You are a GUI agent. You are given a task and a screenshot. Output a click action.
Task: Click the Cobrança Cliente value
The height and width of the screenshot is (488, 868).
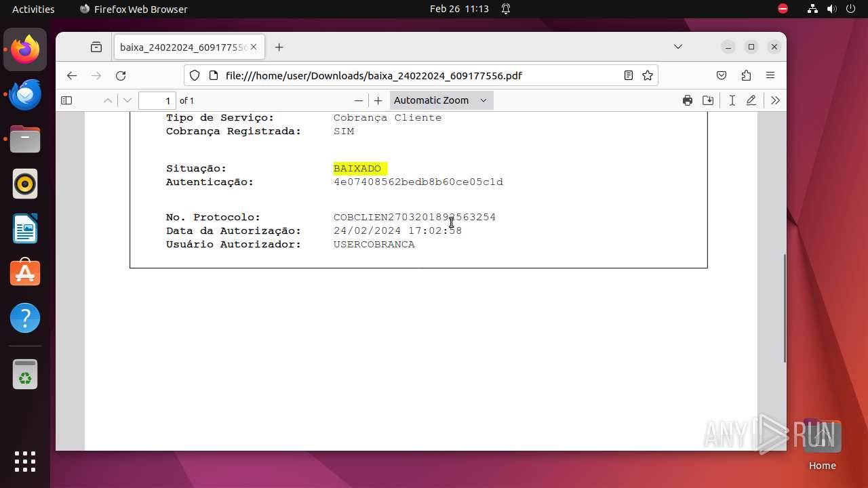(x=388, y=117)
